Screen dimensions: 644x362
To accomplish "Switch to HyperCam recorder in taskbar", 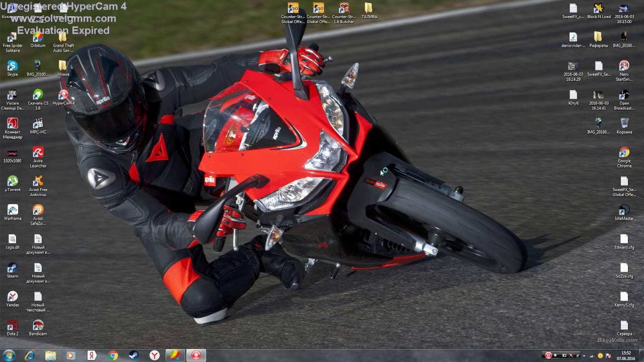I will pyautogui.click(x=196, y=355).
